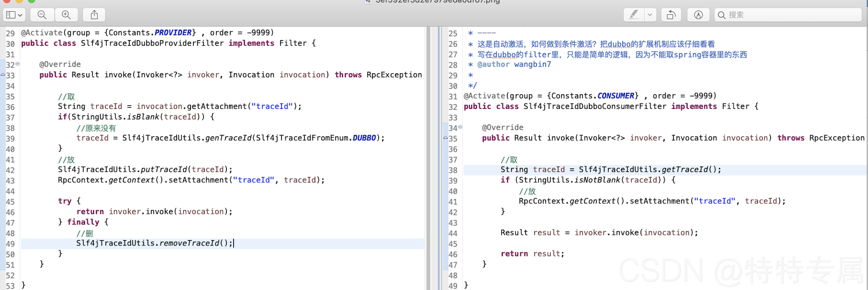Click the DUBBO enum constant on line 39
The width and height of the screenshot is (868, 290).
tap(364, 138)
